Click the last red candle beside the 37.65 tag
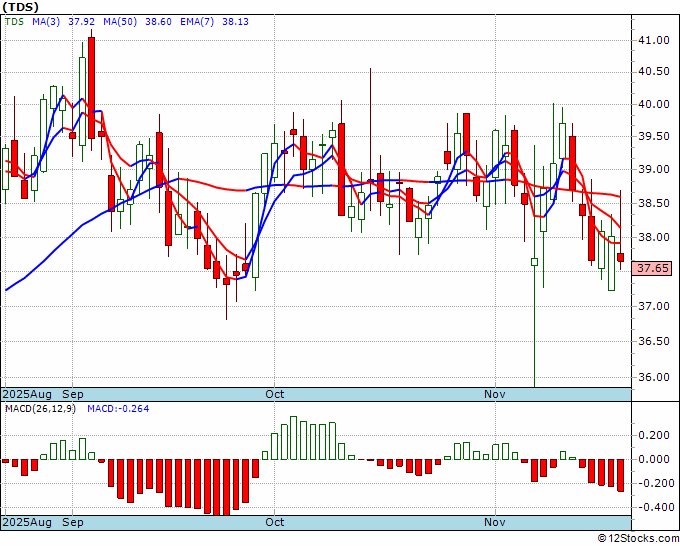Screen dimensions: 680x546 tap(621, 257)
